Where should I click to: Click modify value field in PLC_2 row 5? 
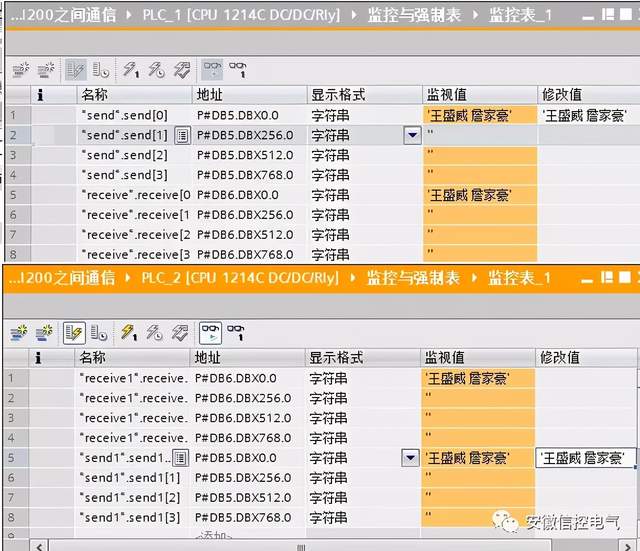pyautogui.click(x=585, y=458)
